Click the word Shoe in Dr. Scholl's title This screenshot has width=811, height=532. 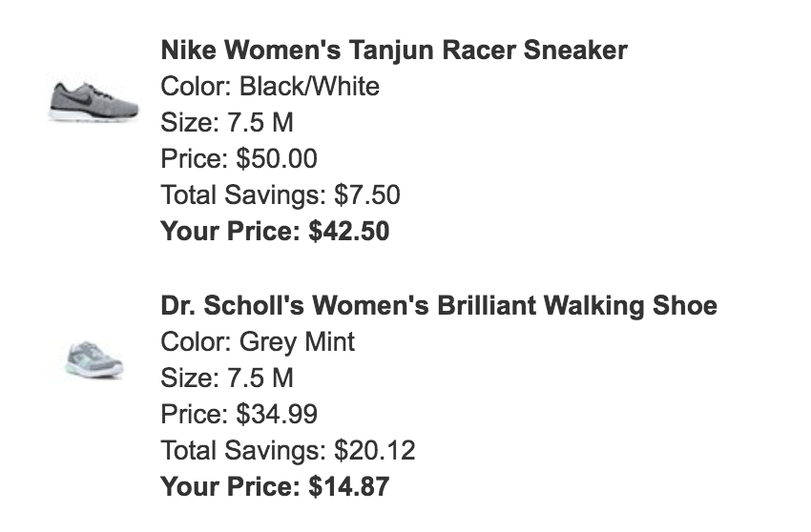pos(685,305)
